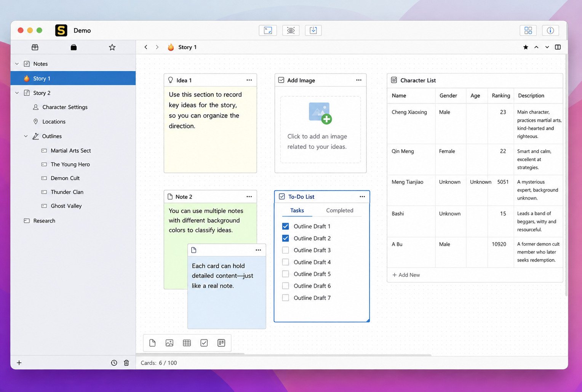Click the up chevron in the header bar
The width and height of the screenshot is (582, 392).
536,47
